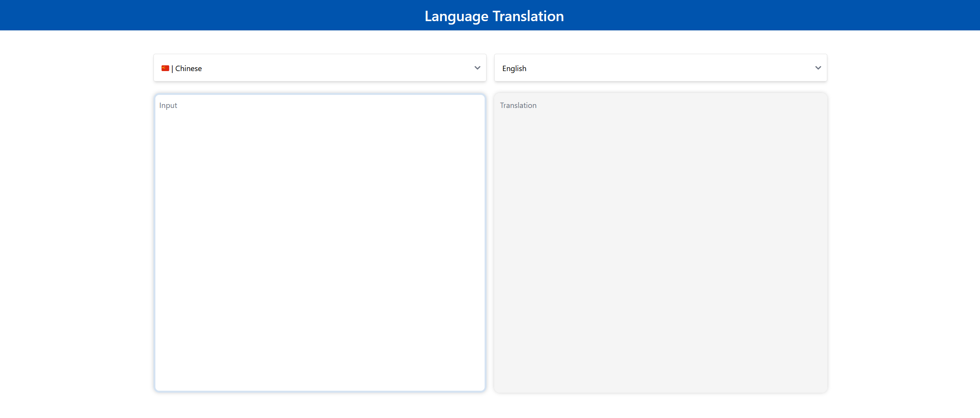The width and height of the screenshot is (980, 418).
Task: Select the gray Translation panel center
Action: (x=660, y=243)
